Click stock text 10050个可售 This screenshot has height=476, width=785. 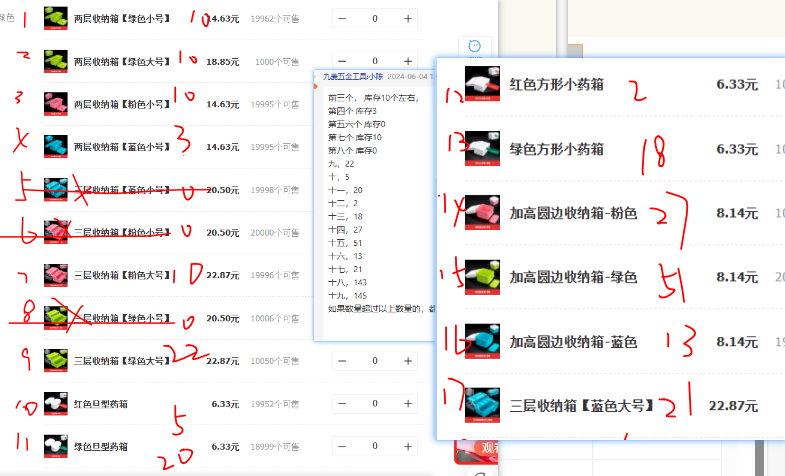(x=275, y=361)
